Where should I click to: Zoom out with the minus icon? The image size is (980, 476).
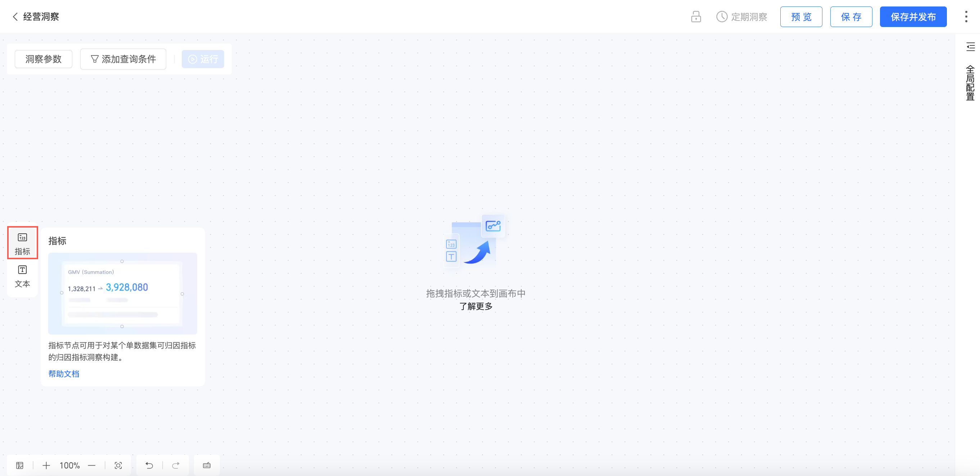tap(92, 465)
